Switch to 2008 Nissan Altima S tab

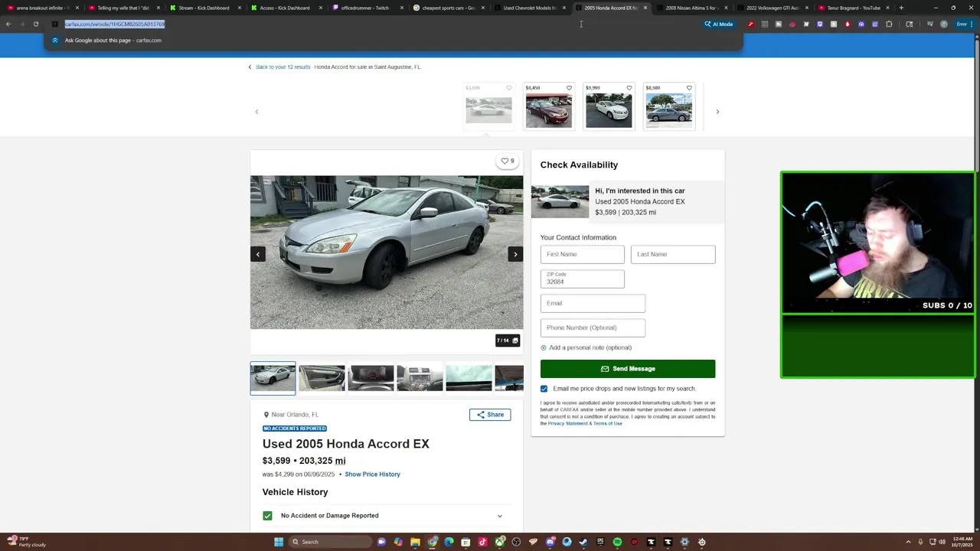pyautogui.click(x=692, y=8)
